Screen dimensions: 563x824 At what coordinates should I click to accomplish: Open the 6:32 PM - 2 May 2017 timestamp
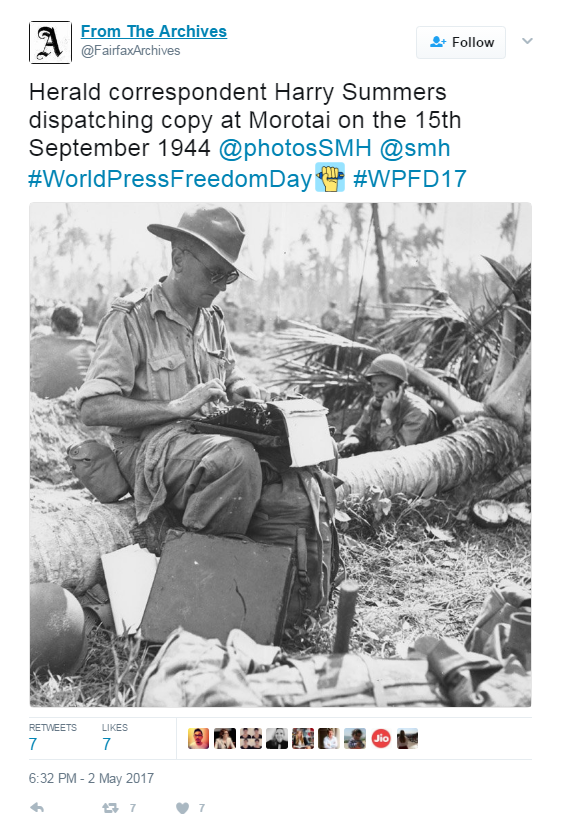tap(91, 778)
